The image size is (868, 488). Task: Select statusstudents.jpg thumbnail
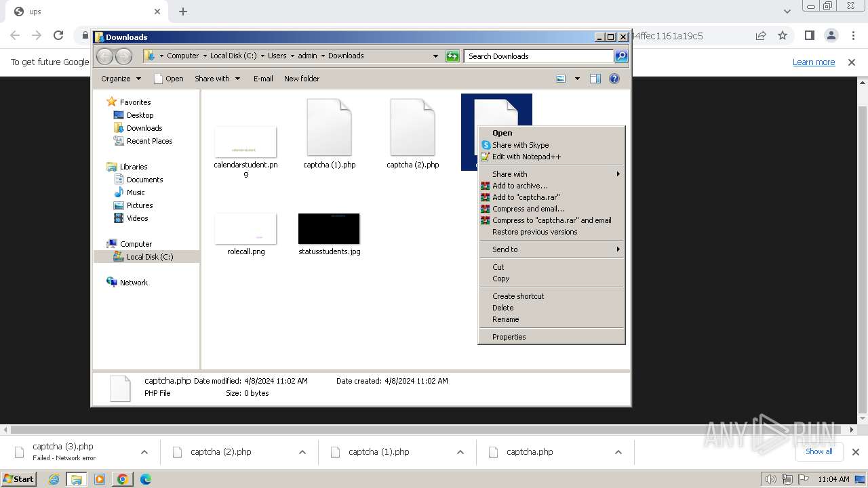pos(329,228)
